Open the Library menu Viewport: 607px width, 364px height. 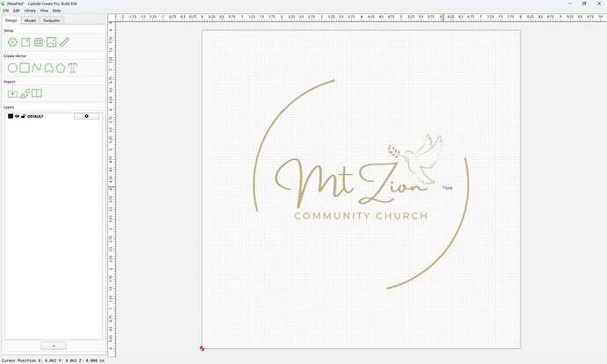[x=30, y=11]
